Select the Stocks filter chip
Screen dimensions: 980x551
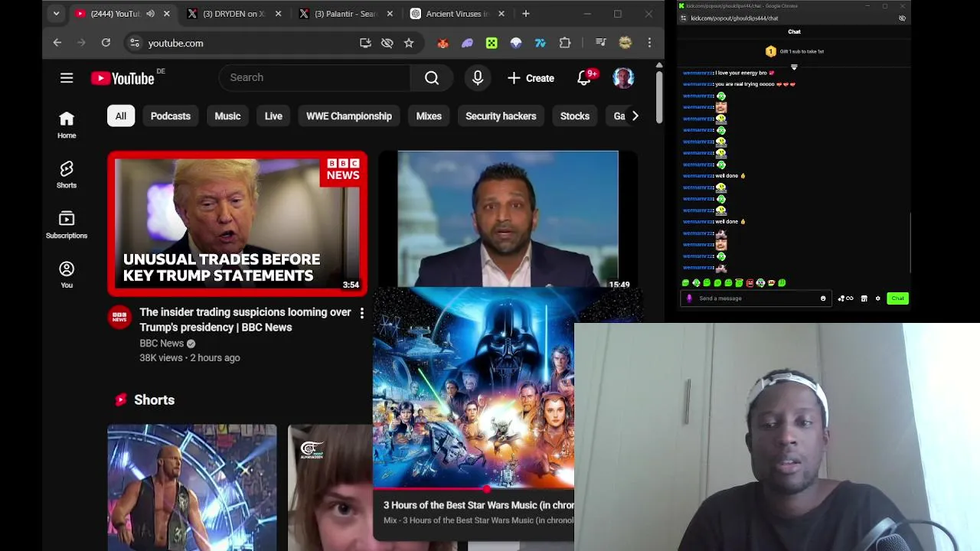pyautogui.click(x=575, y=116)
